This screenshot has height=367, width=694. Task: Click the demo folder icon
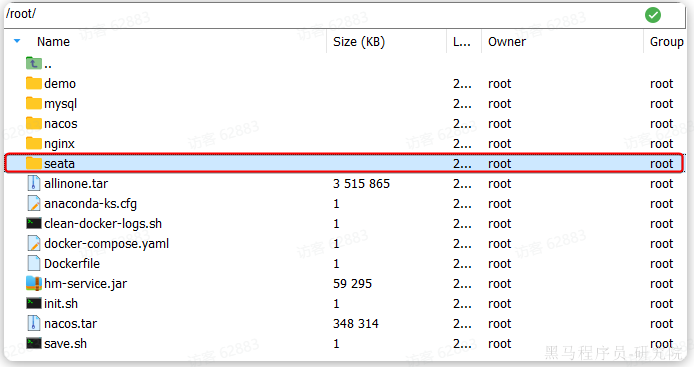[x=34, y=83]
